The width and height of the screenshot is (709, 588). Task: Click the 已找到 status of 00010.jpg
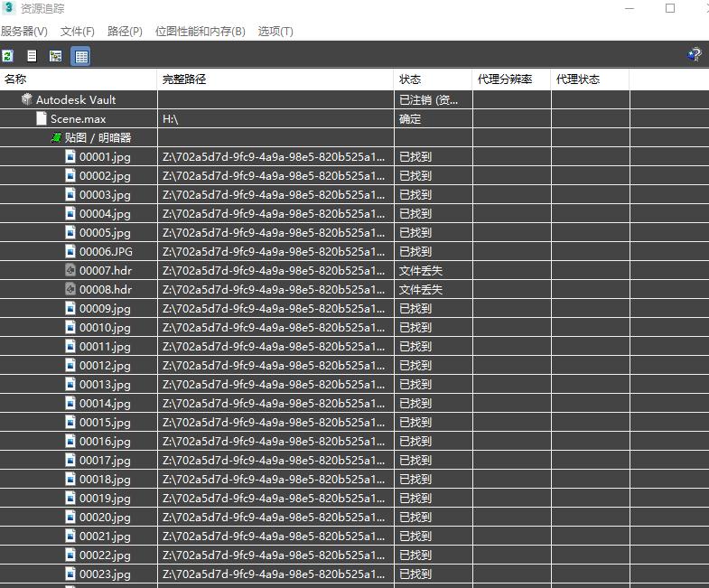pyautogui.click(x=434, y=328)
